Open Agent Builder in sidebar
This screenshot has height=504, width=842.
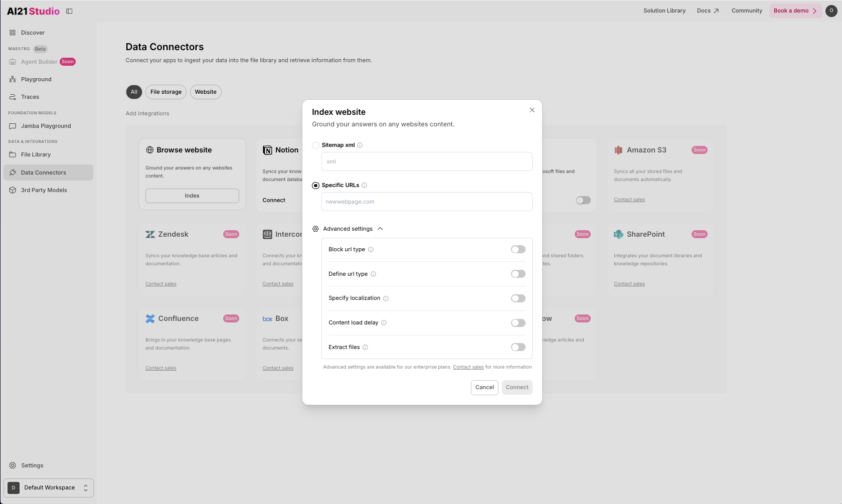[x=39, y=62]
